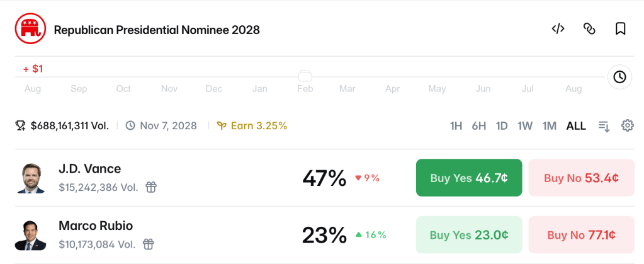Select the 6H time range
Screen dimensions: 644x264
point(479,126)
